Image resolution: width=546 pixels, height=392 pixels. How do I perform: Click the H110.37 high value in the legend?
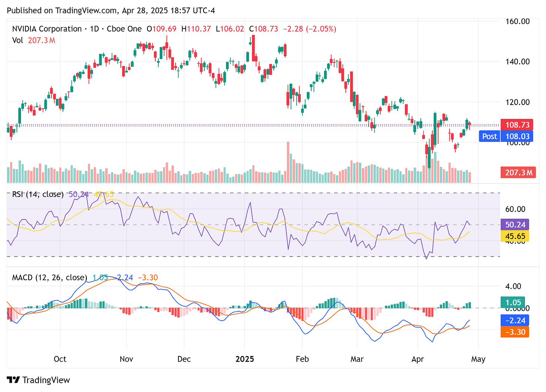click(x=196, y=29)
